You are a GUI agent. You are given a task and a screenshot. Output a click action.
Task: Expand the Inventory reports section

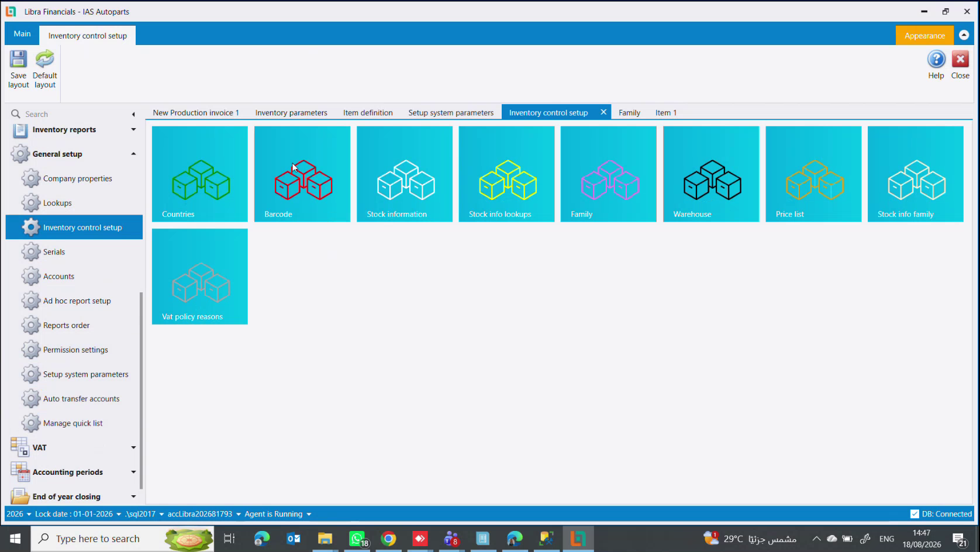pyautogui.click(x=134, y=130)
